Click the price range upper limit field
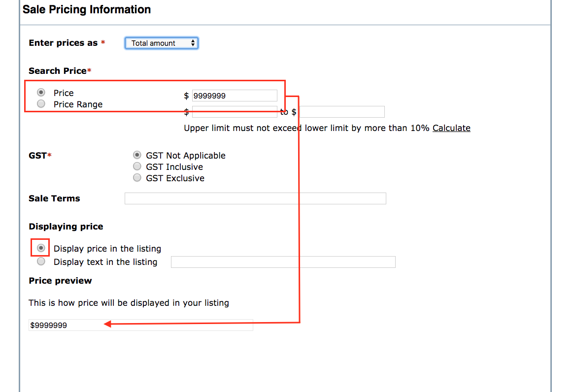 (342, 112)
